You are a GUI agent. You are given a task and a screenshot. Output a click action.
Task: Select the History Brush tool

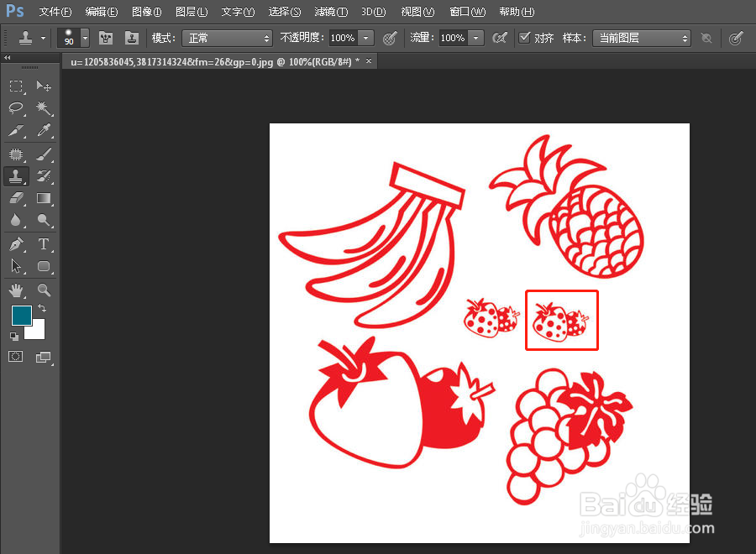44,176
